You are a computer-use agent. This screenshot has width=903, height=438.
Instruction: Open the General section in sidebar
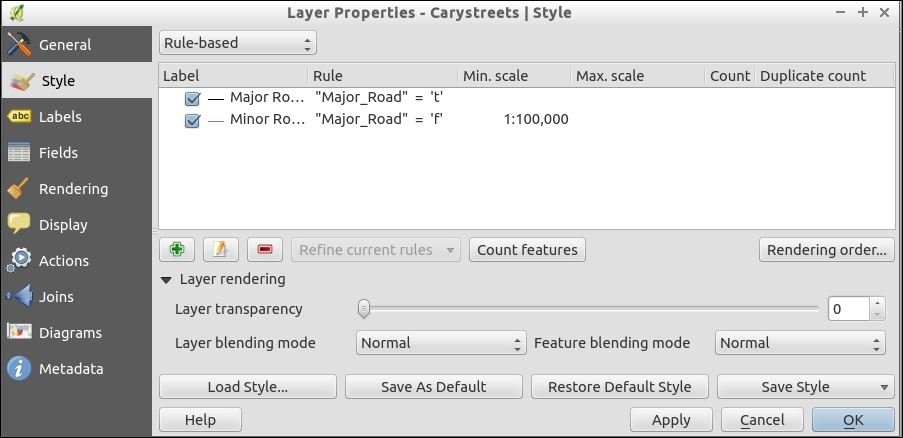64,45
